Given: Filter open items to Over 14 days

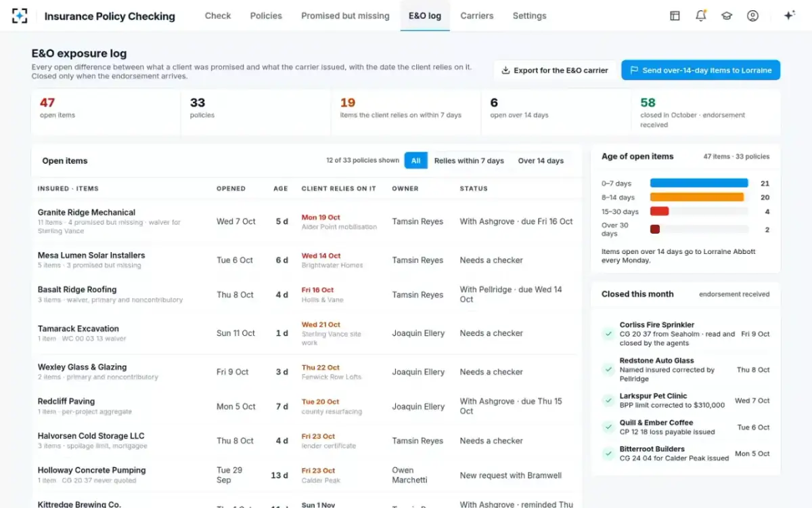Looking at the screenshot, I should pyautogui.click(x=541, y=161).
